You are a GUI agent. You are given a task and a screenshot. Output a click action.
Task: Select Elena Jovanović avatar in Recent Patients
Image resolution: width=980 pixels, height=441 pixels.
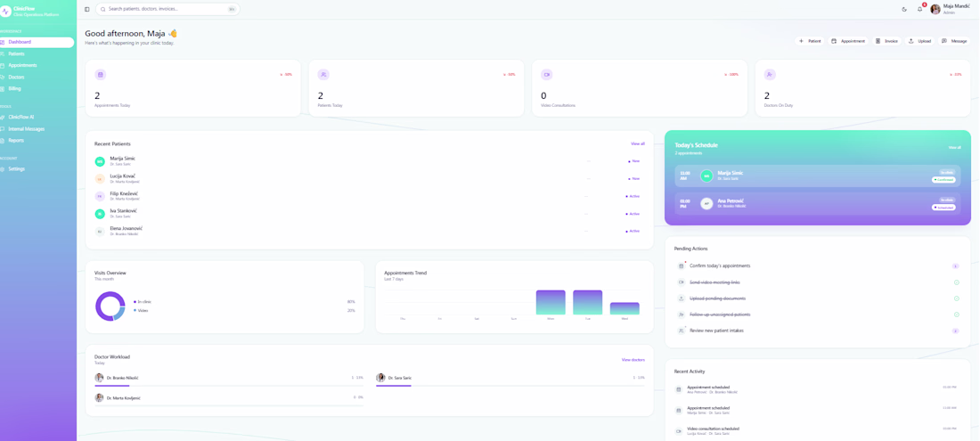[100, 231]
